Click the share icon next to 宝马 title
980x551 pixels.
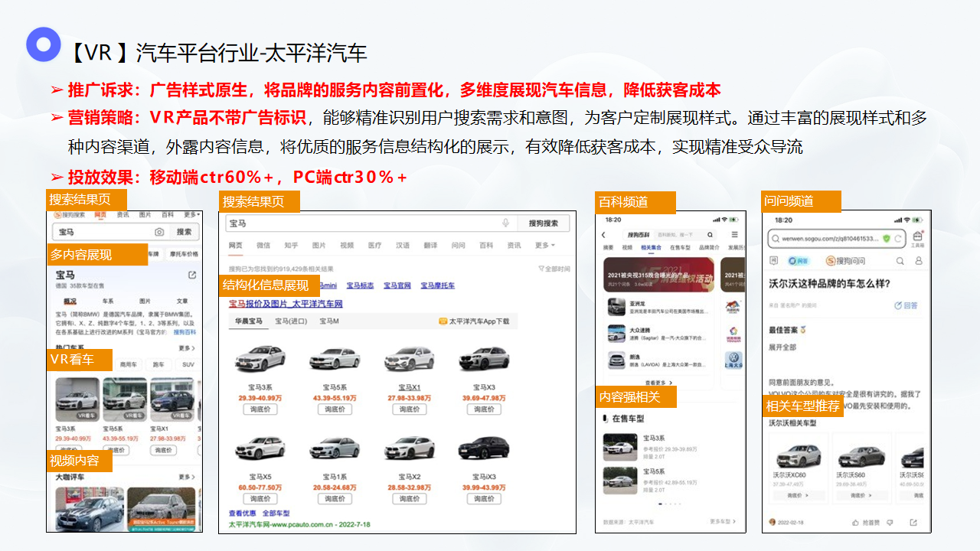(192, 275)
